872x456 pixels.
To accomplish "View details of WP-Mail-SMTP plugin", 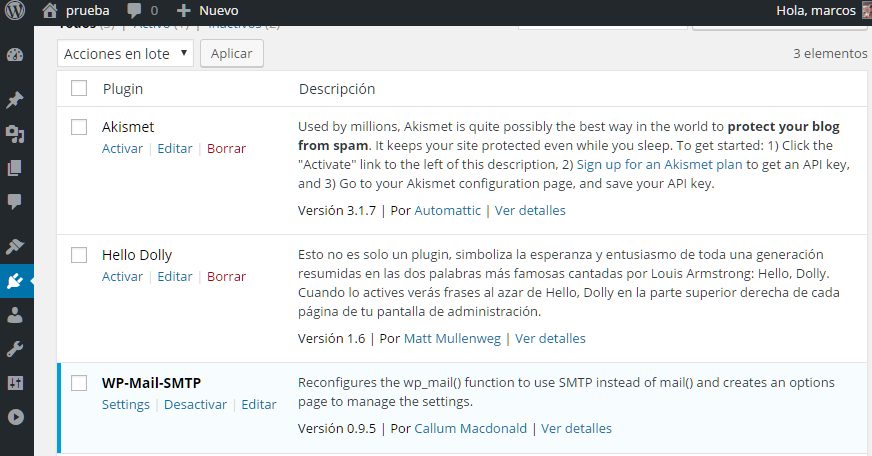I will pos(576,428).
